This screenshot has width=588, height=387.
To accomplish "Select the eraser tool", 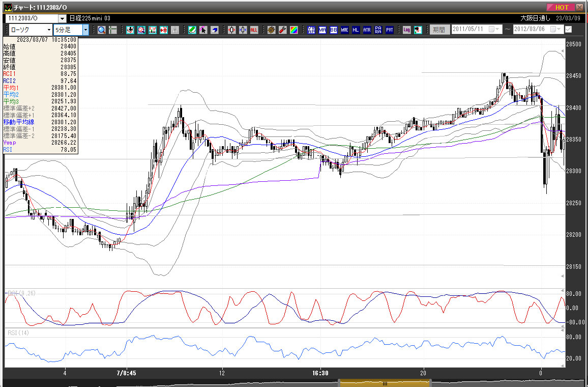I will [x=215, y=30].
